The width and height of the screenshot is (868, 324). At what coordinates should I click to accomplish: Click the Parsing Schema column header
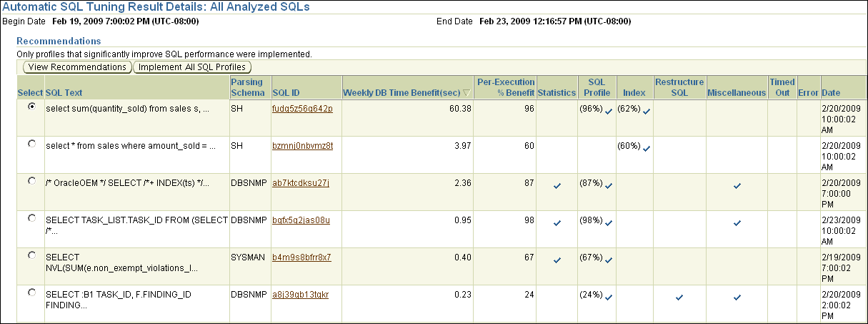pos(248,87)
